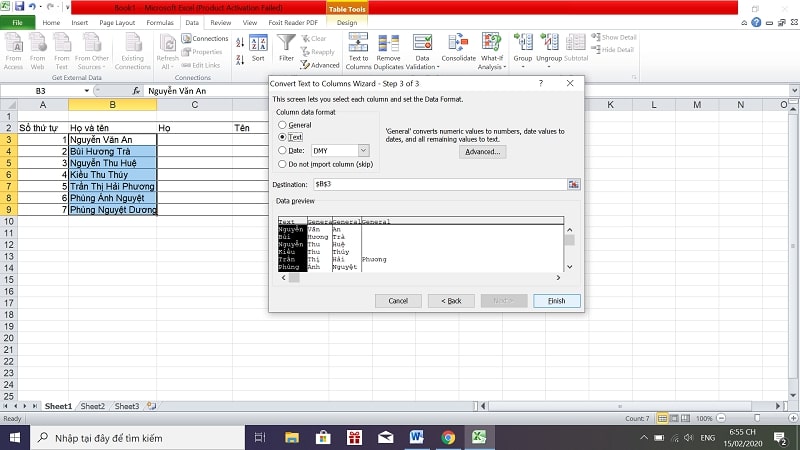Open Word from the taskbar
The width and height of the screenshot is (800, 450).
pos(416,437)
